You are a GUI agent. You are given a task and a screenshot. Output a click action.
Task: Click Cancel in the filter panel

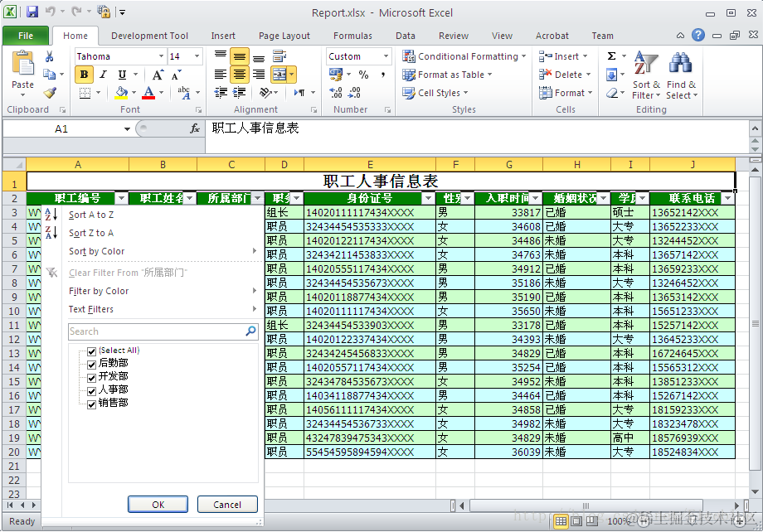(x=227, y=505)
